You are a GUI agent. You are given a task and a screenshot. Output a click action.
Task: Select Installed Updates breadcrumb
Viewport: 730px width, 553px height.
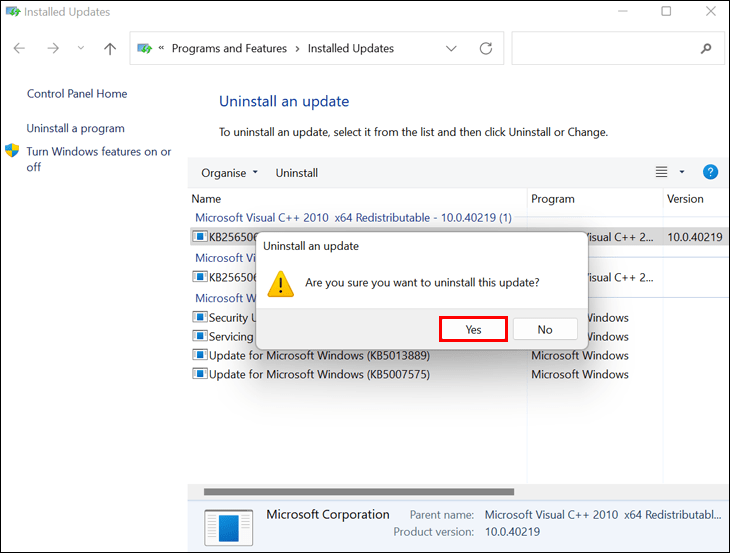point(351,48)
